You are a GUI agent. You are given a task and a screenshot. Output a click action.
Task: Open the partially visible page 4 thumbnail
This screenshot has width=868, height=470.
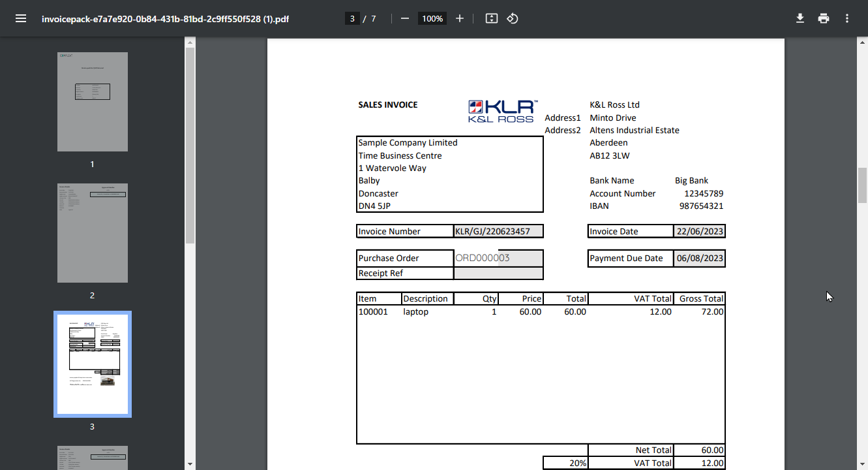tap(93, 458)
